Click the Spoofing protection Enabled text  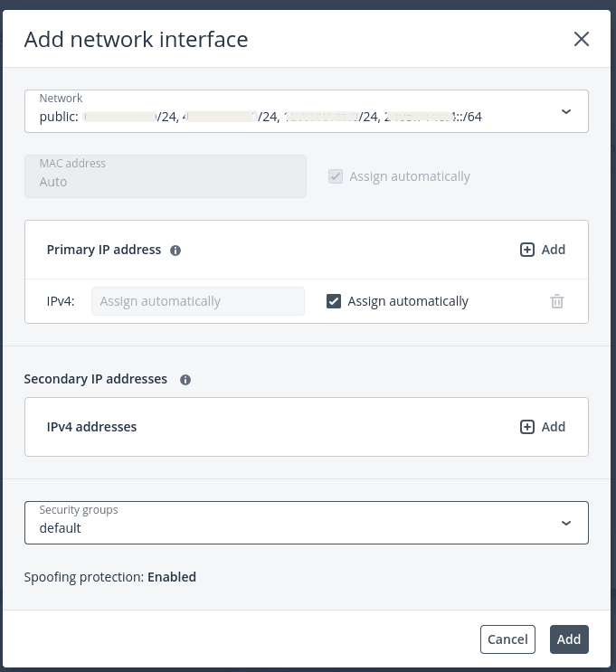[x=172, y=577]
